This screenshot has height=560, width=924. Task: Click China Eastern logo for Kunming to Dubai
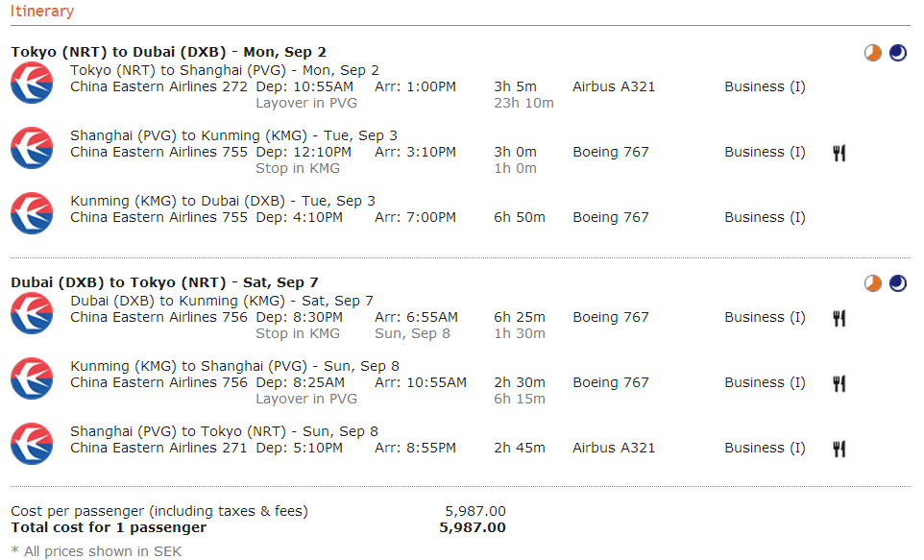pos(32,213)
